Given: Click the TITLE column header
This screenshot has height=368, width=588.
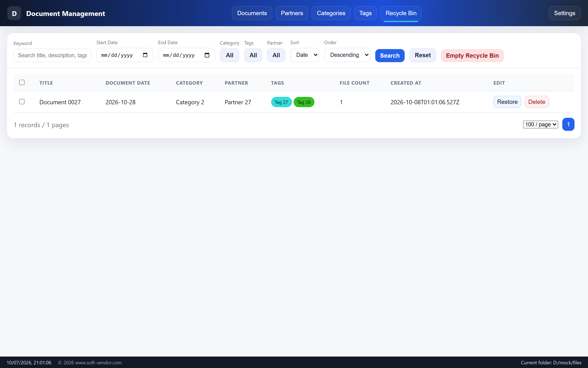Looking at the screenshot, I should 46,83.
